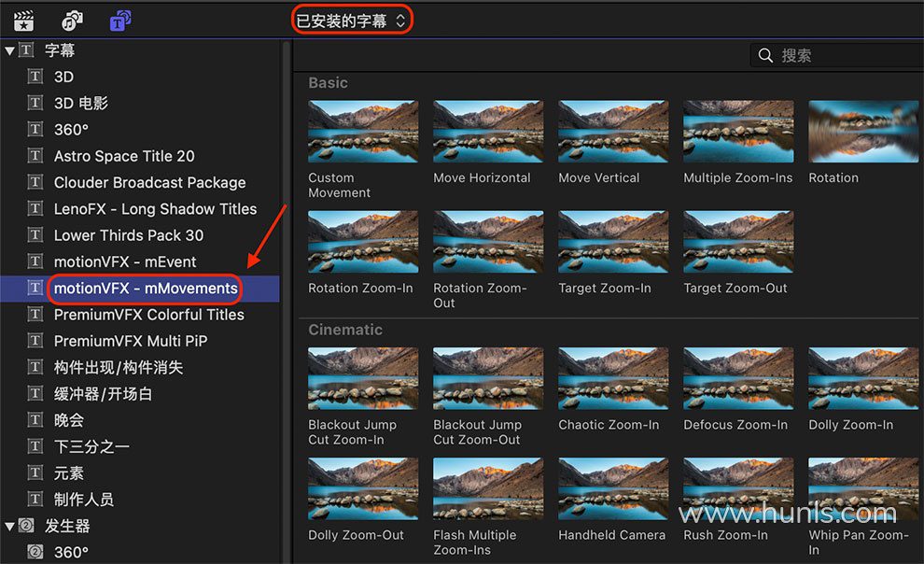Select PremiumVFX Multi PiP category
Screen dimensions: 924x564
[x=131, y=341]
